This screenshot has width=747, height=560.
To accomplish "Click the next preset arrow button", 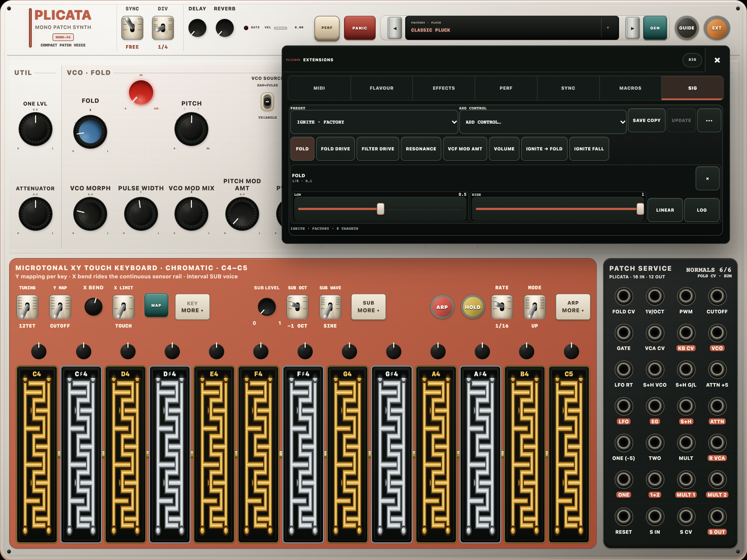I will (632, 28).
